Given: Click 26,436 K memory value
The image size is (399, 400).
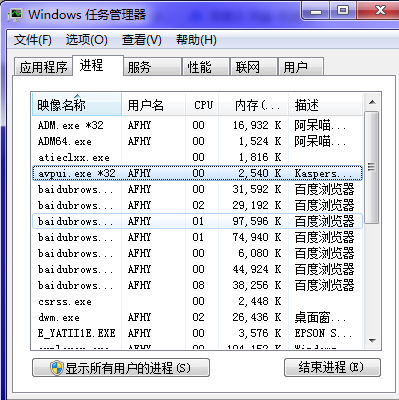Looking at the screenshot, I should 257,317.
